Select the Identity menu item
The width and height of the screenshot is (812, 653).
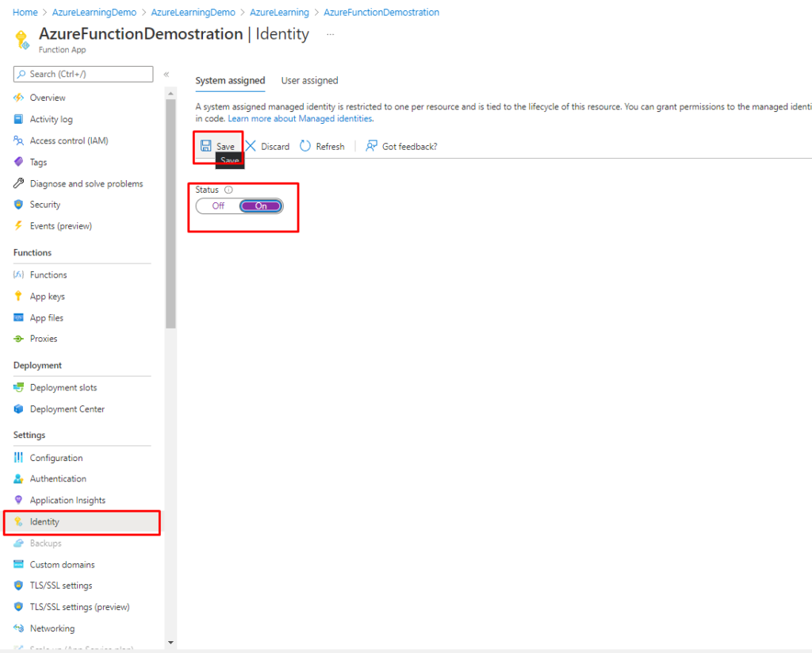[x=82, y=522]
